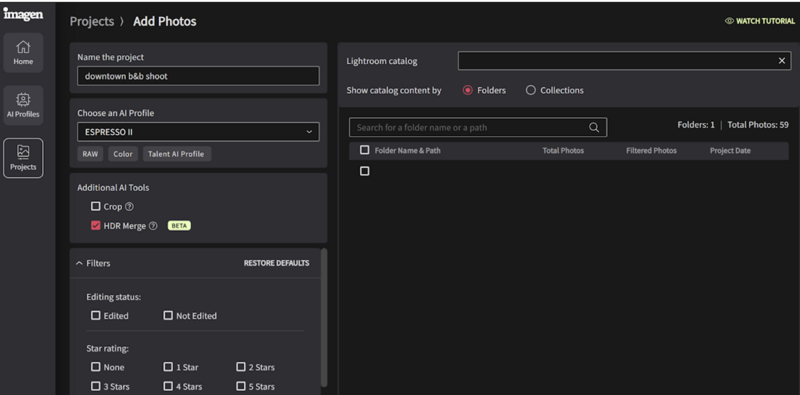This screenshot has width=800, height=395.
Task: Click the Projects breadcrumb
Action: [x=92, y=21]
